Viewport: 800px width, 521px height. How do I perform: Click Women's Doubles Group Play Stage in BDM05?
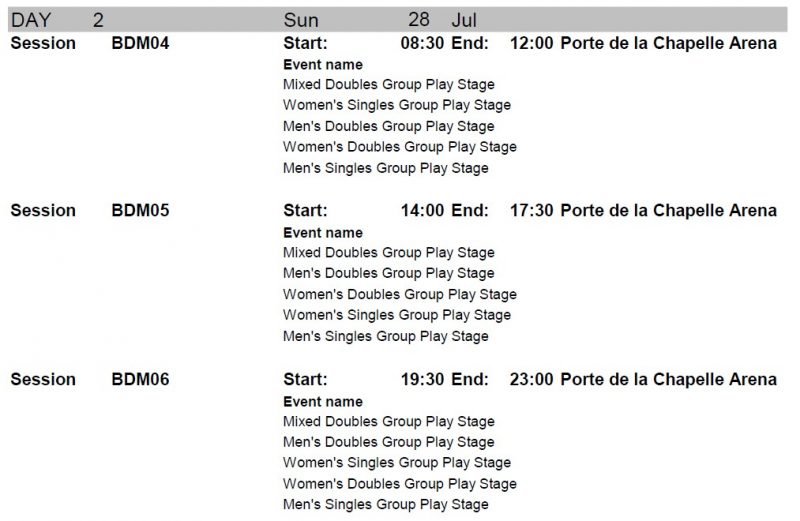[400, 294]
